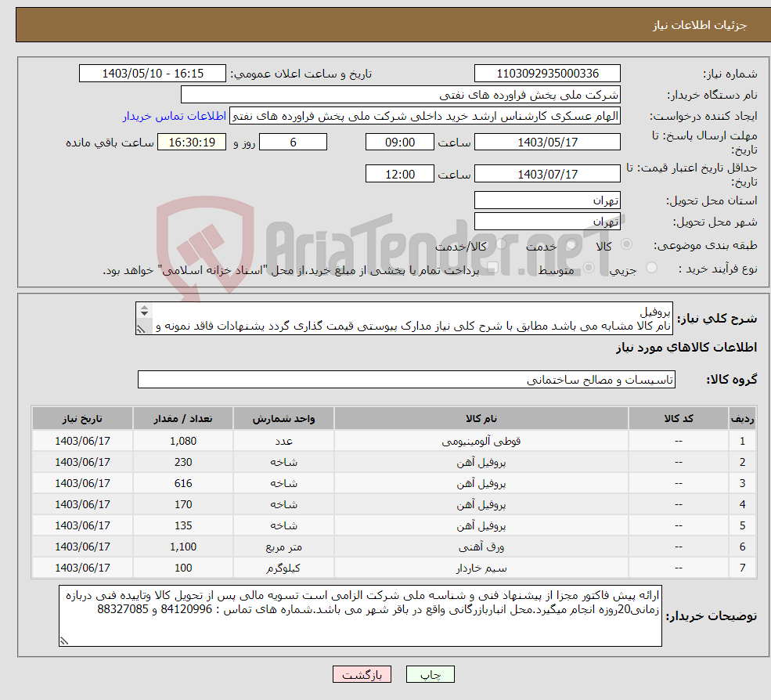The image size is (771, 700).
Task: Click the delivery province field تهران
Action: click(x=547, y=200)
